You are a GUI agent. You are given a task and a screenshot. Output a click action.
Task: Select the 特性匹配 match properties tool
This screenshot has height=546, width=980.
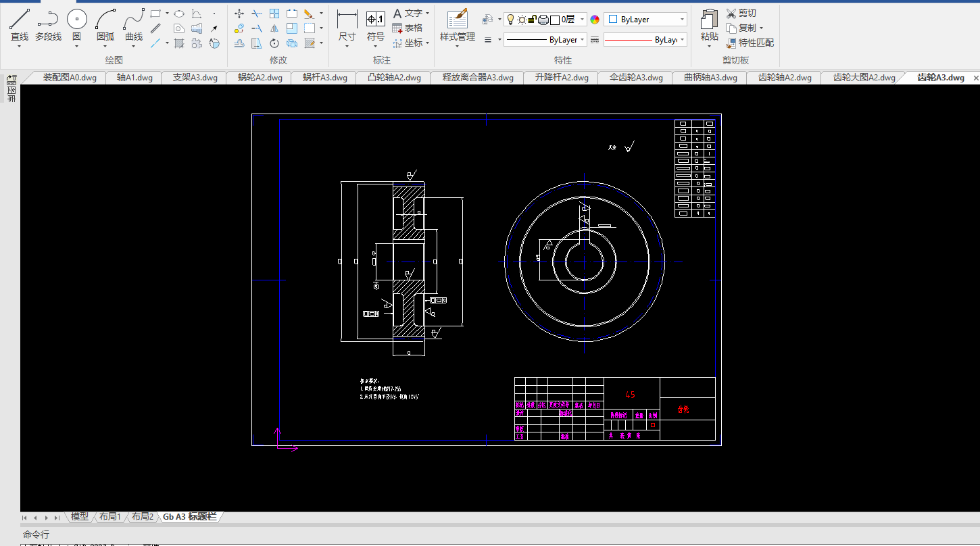coord(750,43)
